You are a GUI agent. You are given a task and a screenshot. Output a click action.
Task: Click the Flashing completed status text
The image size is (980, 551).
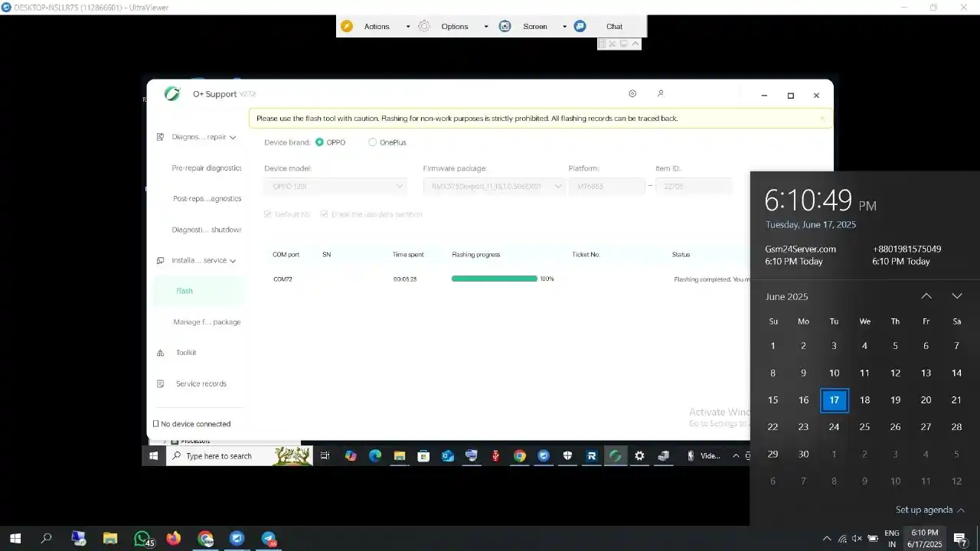click(711, 279)
